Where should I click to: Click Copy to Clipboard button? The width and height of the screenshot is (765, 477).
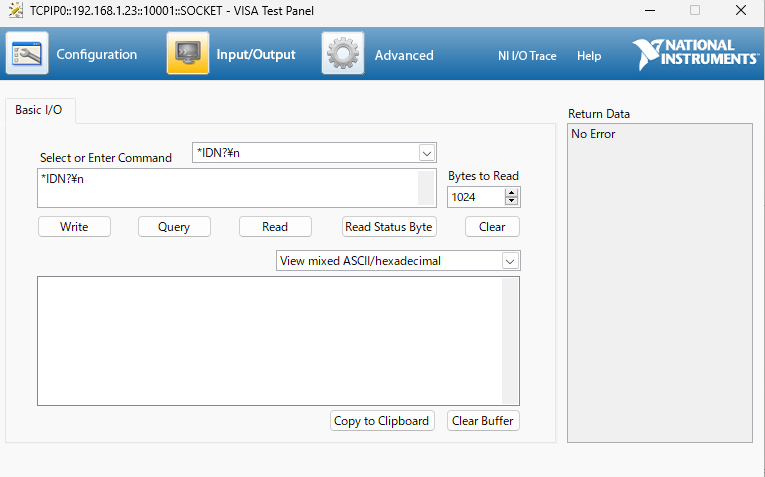click(382, 421)
